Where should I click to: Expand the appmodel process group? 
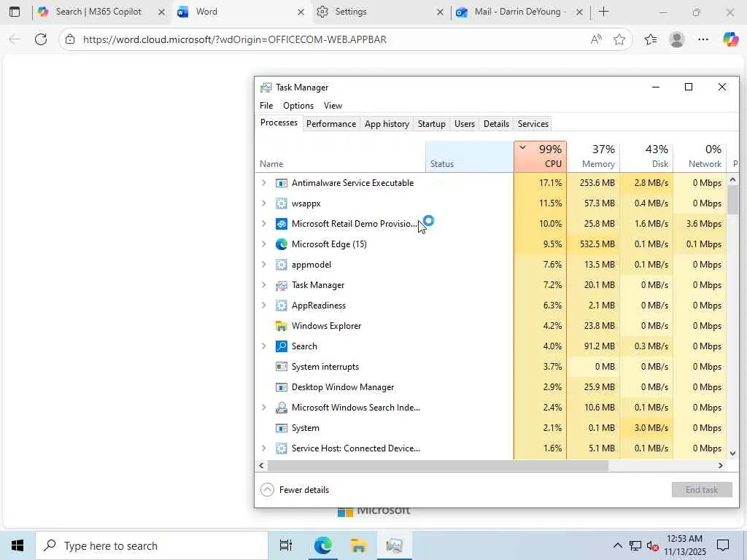coord(264,265)
